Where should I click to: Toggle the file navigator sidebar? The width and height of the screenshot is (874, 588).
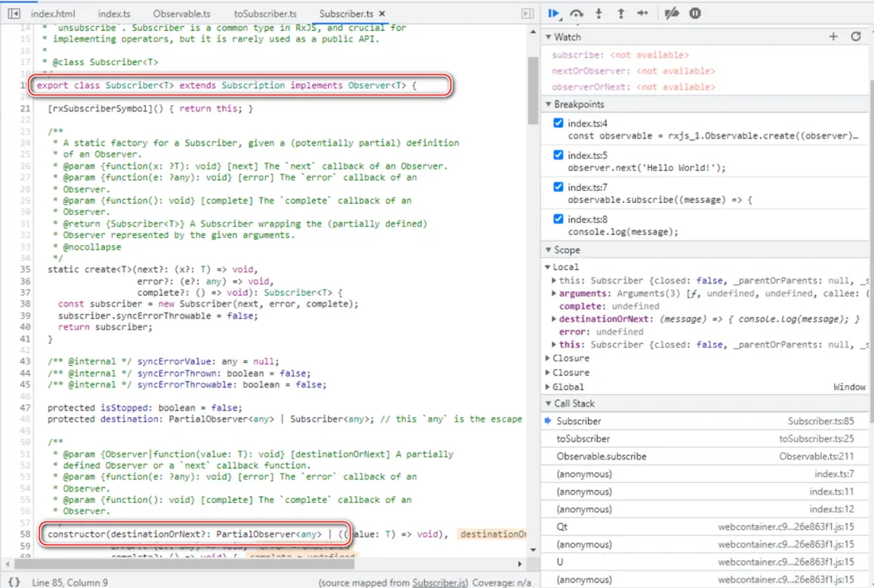[14, 14]
